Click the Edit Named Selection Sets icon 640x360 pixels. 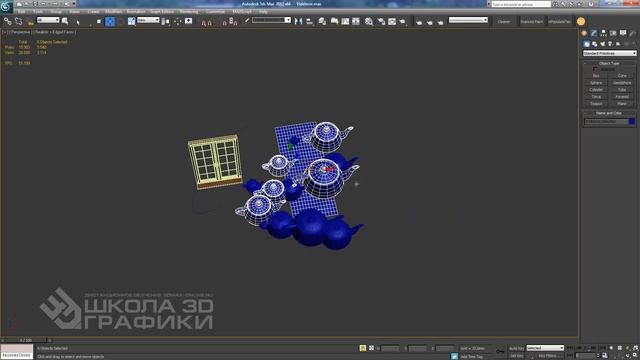247,21
